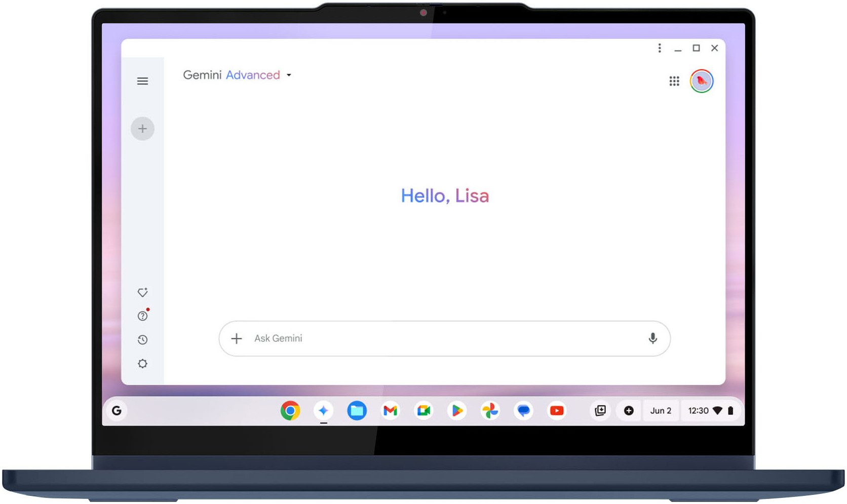
Task: Open YouTube from the shelf
Action: point(557,411)
